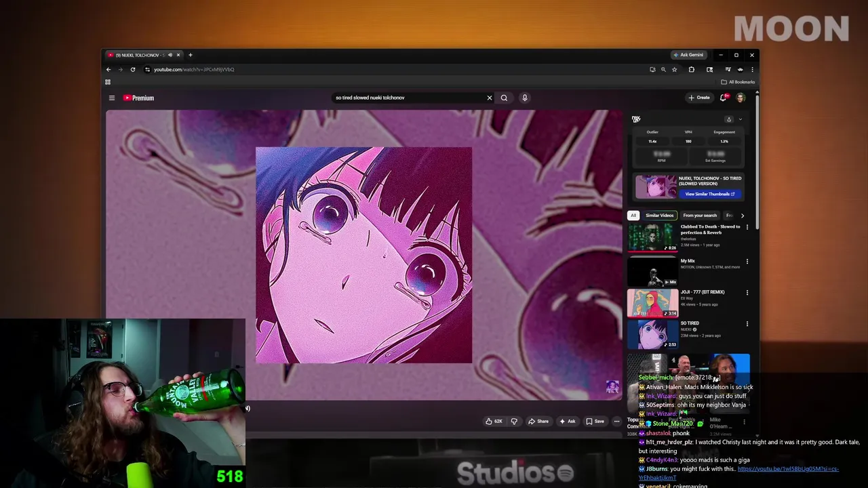This screenshot has width=868, height=488.
Task: Click the Chrome side panel icon
Action: pyautogui.click(x=709, y=69)
